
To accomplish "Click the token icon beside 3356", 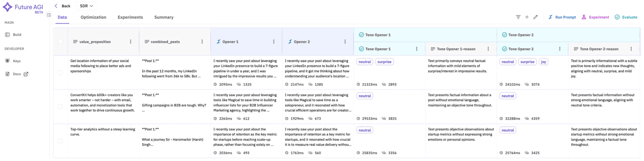I will pyautogui.click(x=384, y=153).
